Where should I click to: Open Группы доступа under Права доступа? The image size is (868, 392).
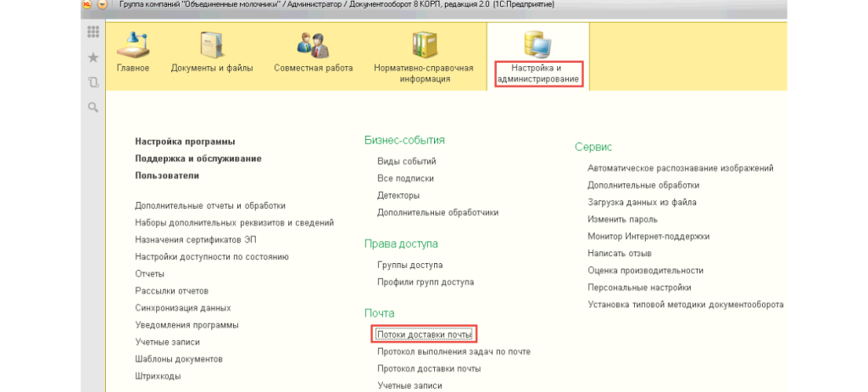pos(409,265)
